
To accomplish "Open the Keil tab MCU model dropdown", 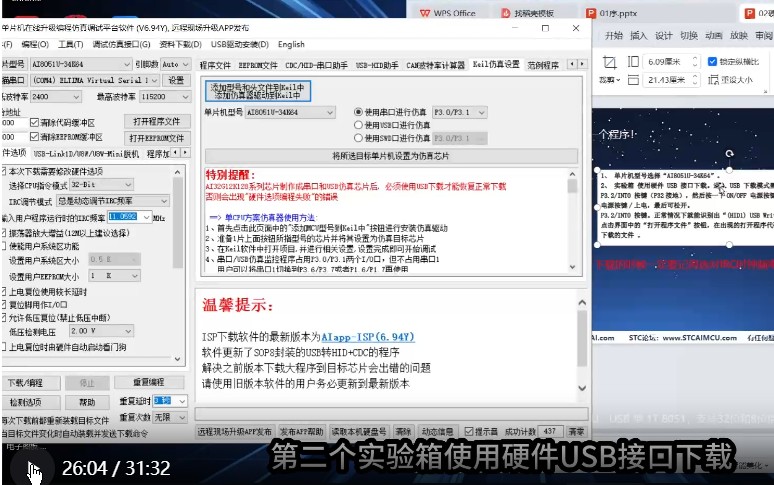I will pos(290,112).
